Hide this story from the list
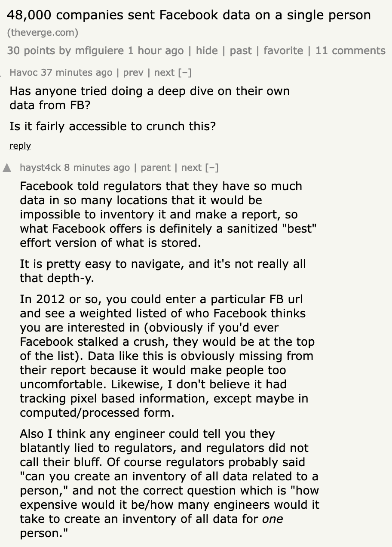This screenshot has height=547, width=392. click(x=207, y=50)
